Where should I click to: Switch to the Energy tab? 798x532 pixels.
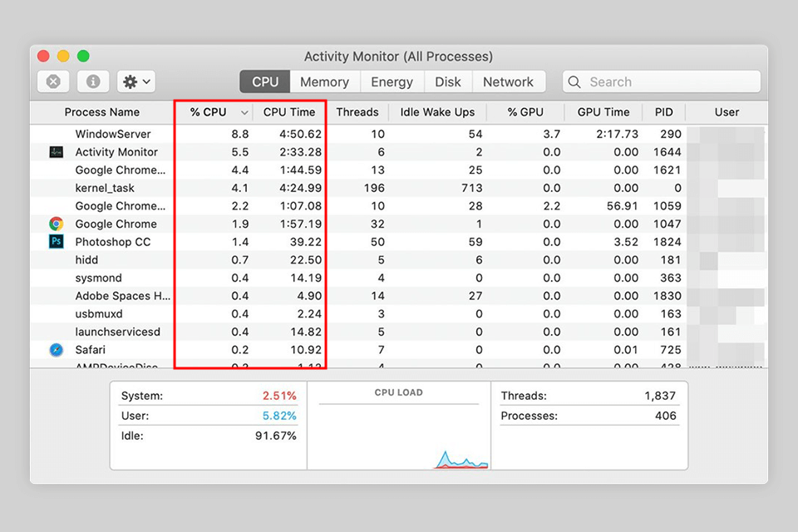click(x=392, y=81)
